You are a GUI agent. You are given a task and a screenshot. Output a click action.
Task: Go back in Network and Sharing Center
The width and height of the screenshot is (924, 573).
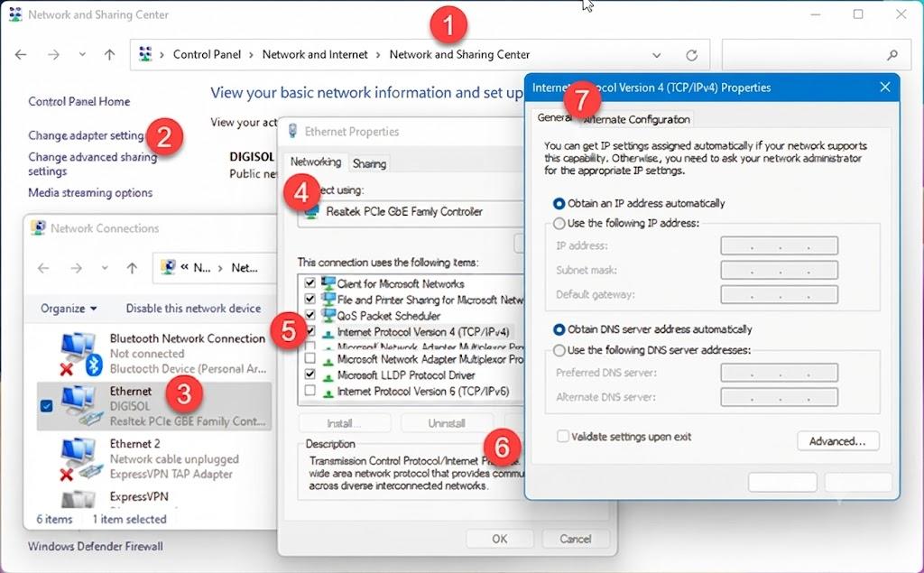pos(21,55)
